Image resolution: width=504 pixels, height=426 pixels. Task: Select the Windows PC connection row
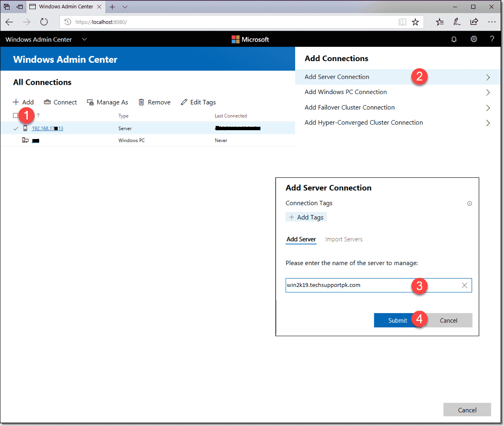coord(148,140)
